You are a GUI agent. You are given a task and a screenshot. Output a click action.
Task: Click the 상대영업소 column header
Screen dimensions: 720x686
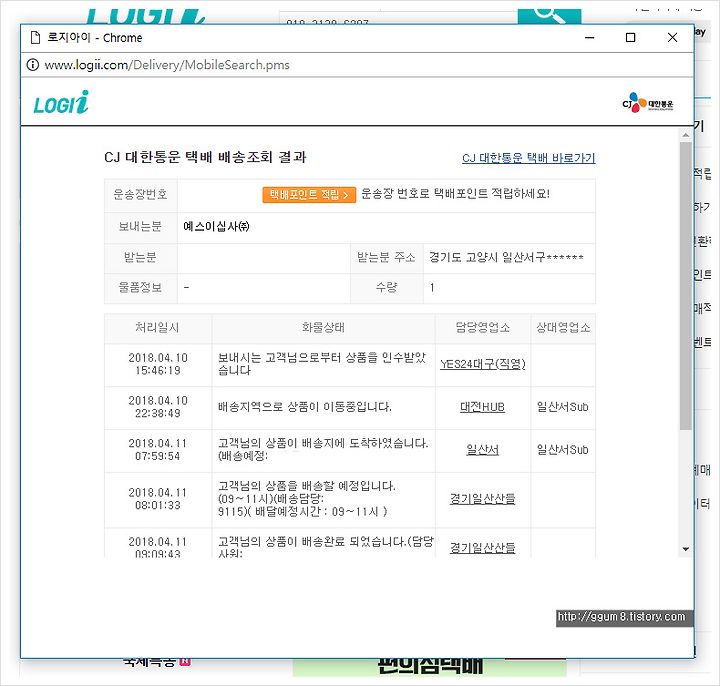tap(563, 327)
